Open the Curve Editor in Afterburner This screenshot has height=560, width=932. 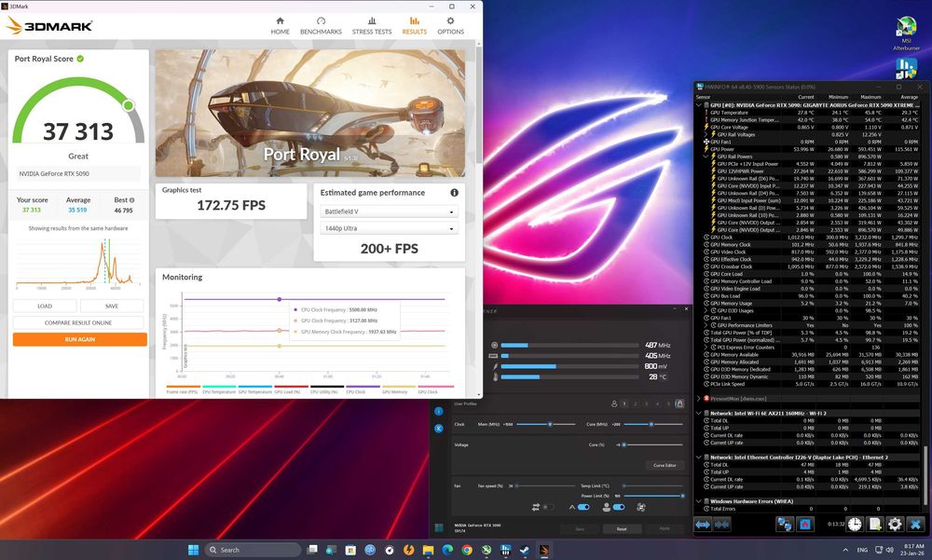[665, 466]
